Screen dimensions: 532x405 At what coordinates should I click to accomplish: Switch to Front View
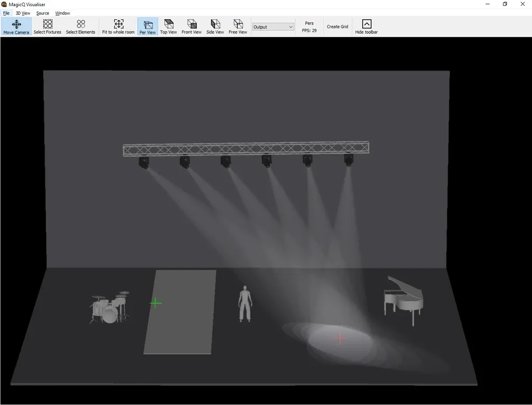(x=191, y=26)
